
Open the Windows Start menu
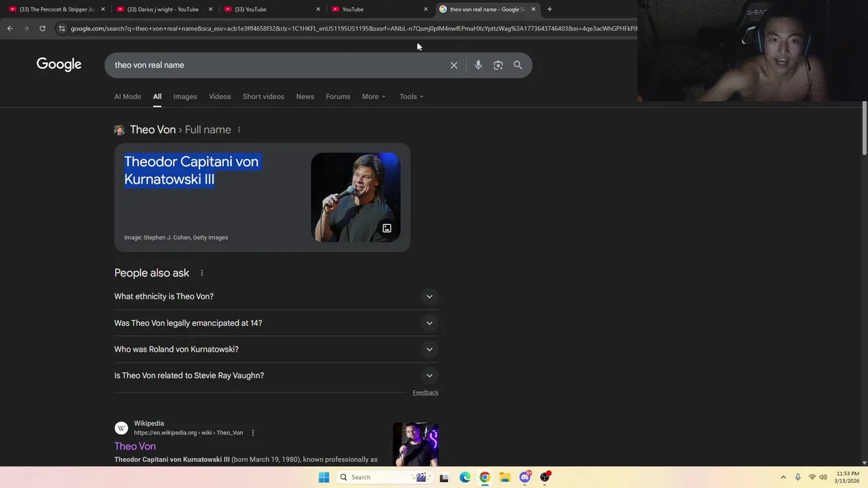click(324, 477)
